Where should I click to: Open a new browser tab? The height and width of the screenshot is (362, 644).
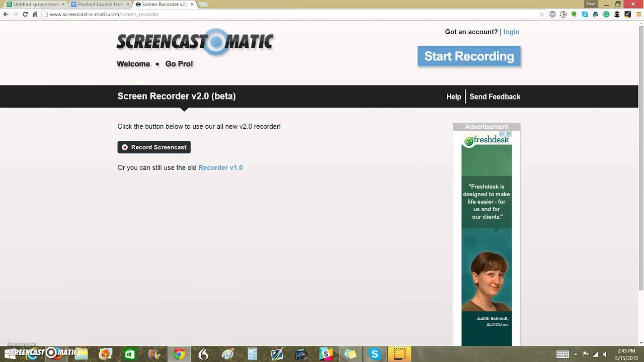pyautogui.click(x=203, y=5)
